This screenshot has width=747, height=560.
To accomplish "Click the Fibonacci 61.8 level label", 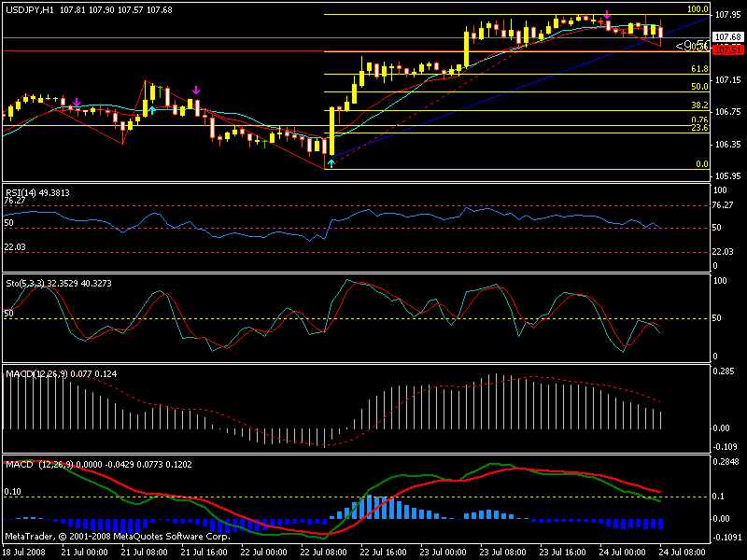I will click(699, 69).
